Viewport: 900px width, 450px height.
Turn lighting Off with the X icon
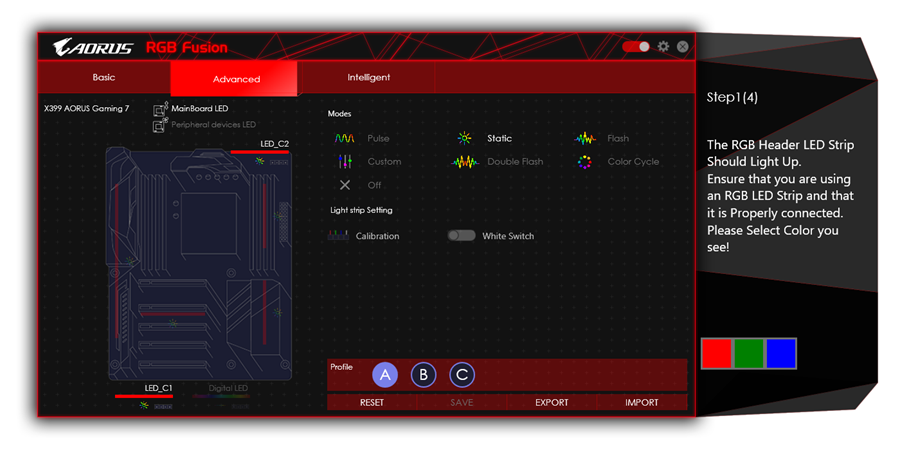[x=345, y=185]
